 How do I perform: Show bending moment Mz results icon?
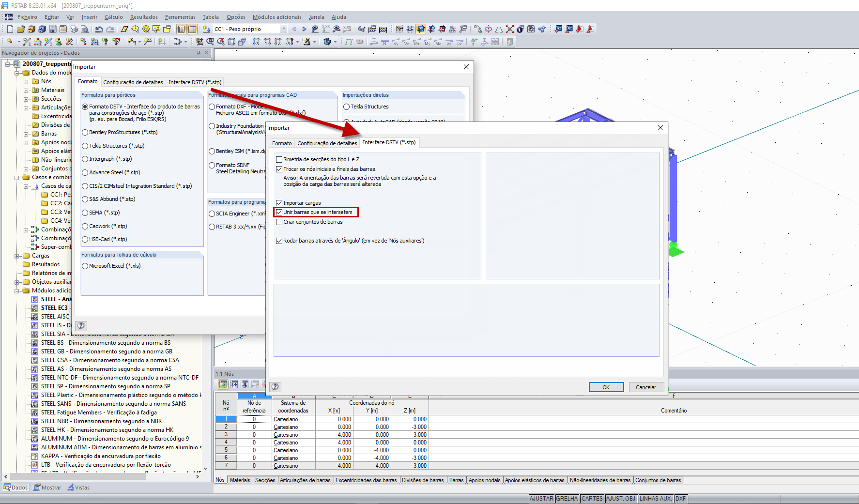[x=438, y=42]
